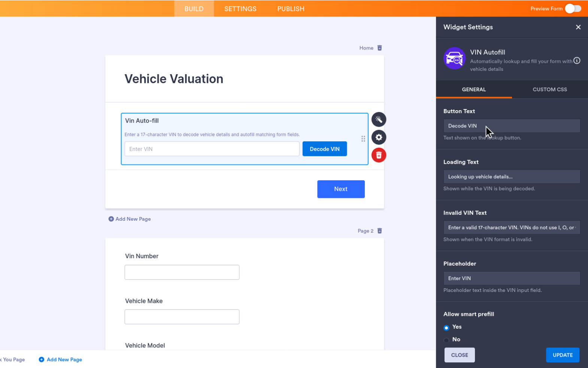Focus the Loading Text field
The image size is (588, 368).
pyautogui.click(x=512, y=177)
